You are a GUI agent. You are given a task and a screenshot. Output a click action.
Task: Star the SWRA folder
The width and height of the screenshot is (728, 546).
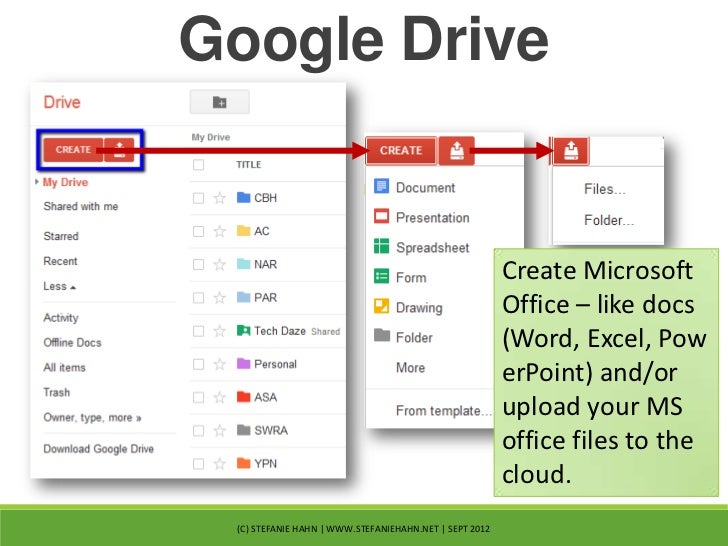[220, 431]
